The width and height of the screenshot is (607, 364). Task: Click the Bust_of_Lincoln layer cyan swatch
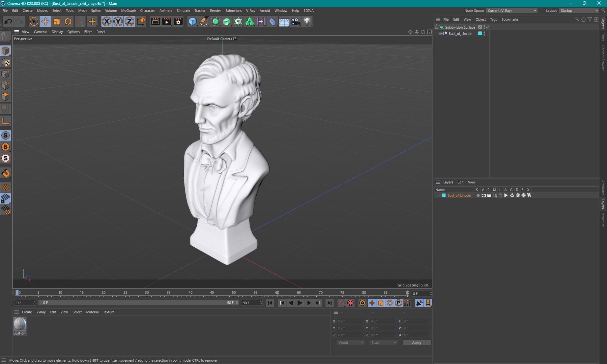[444, 195]
